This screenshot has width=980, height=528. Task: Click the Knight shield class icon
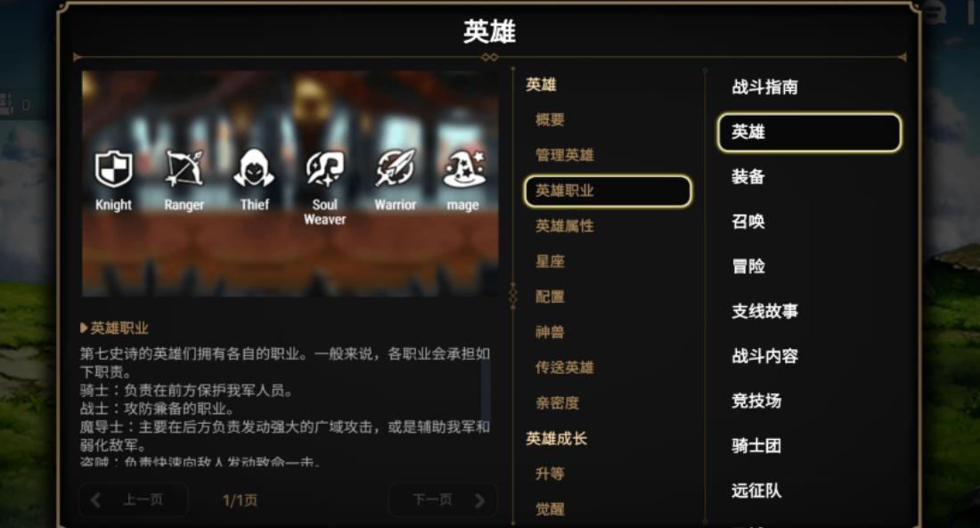(113, 168)
